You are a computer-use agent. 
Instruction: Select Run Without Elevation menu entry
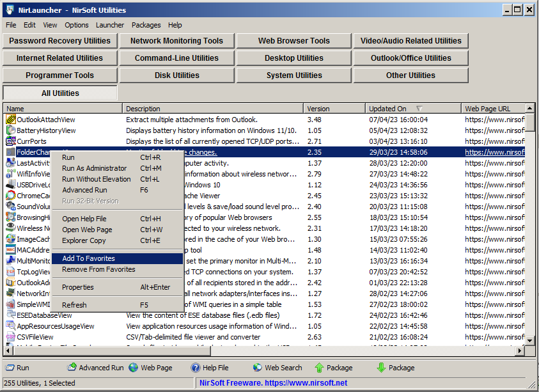[117, 179]
